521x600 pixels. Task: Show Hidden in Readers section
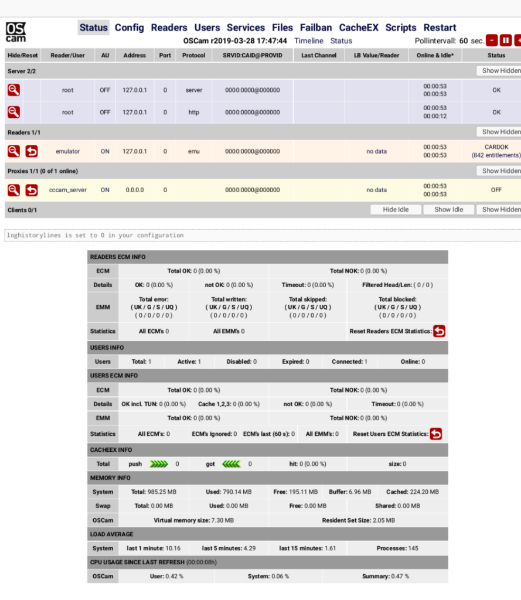click(499, 132)
